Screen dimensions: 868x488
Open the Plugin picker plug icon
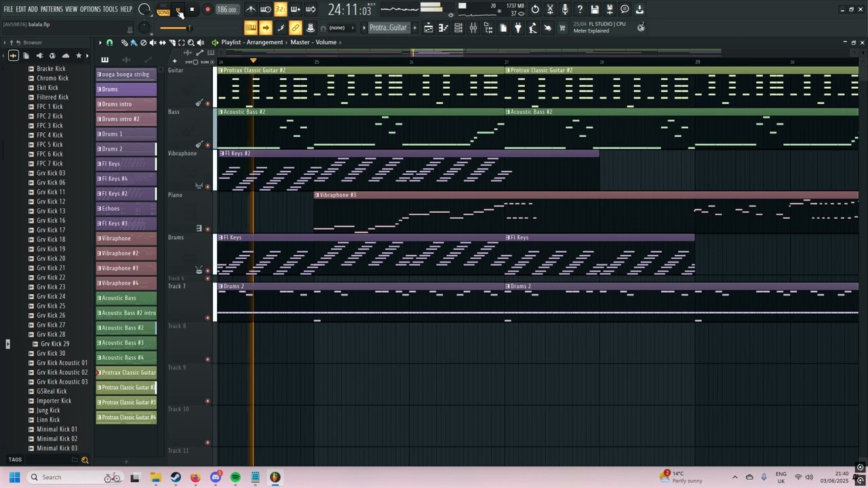tap(518, 28)
